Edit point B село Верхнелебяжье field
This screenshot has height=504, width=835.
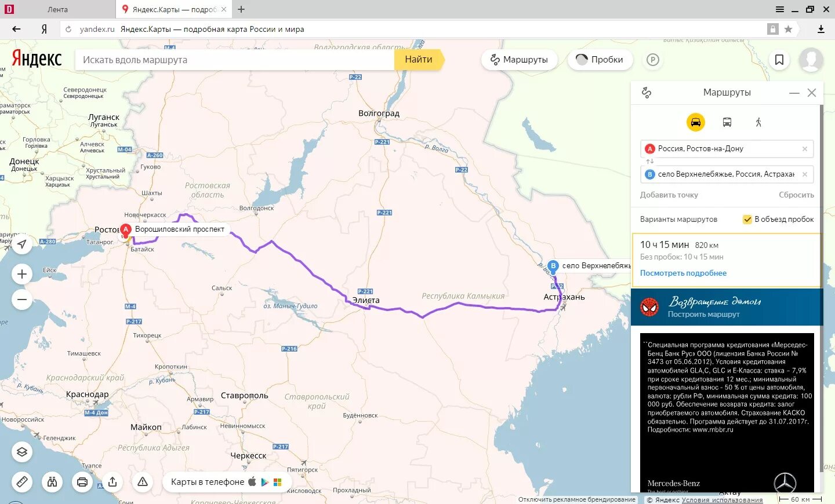click(727, 174)
